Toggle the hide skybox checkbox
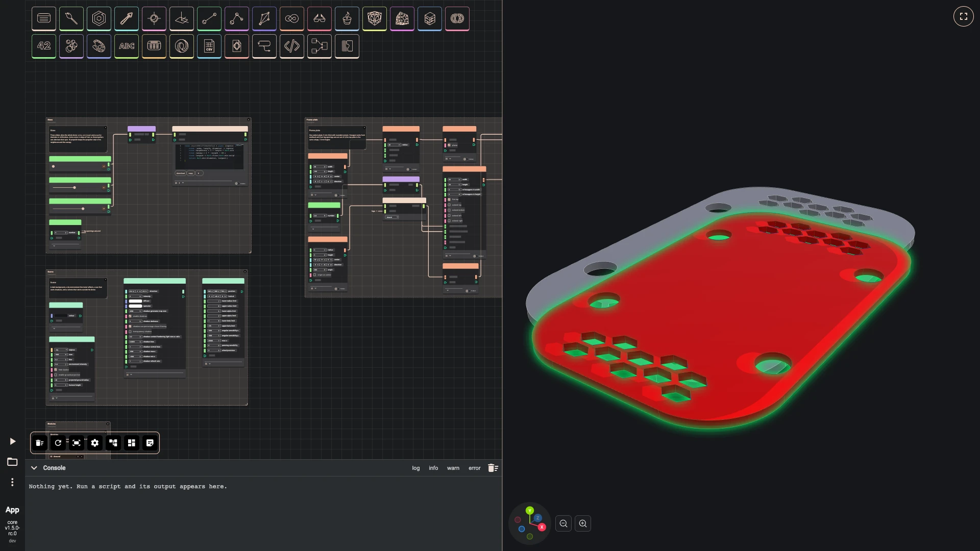980x551 pixels. (56, 370)
